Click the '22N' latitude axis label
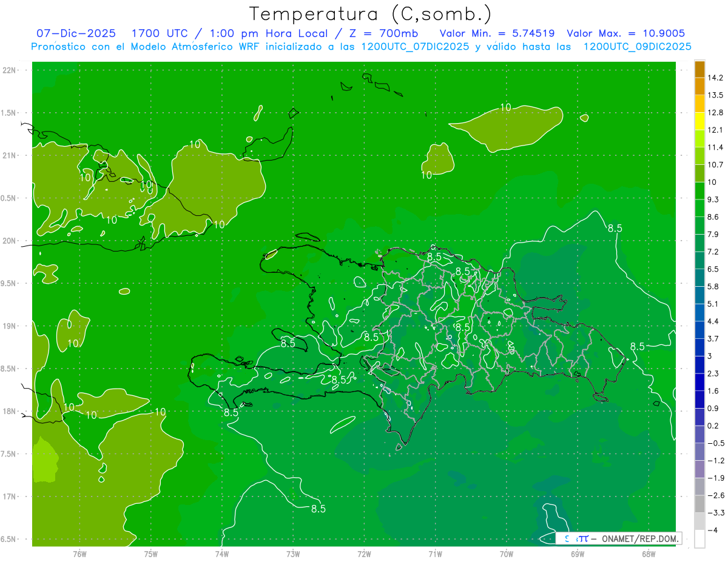The height and width of the screenshot is (562, 728). point(10,70)
